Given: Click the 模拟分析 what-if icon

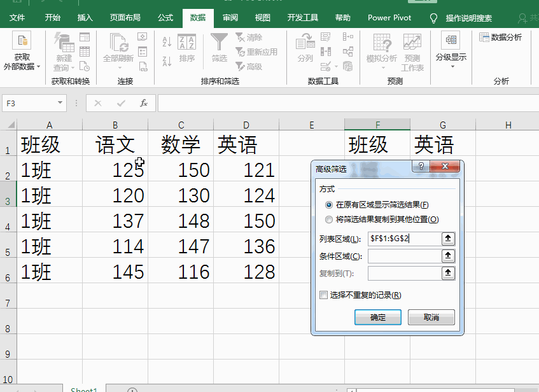Looking at the screenshot, I should pyautogui.click(x=382, y=43).
